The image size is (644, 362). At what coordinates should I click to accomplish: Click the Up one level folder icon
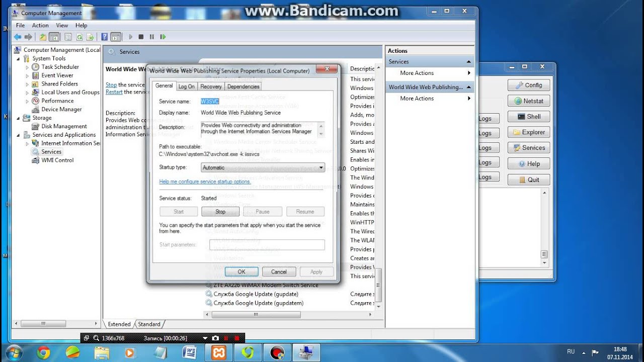tap(43, 37)
